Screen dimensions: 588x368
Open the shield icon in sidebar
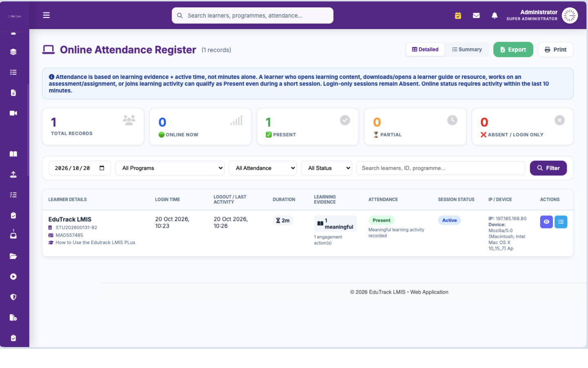[x=13, y=297]
